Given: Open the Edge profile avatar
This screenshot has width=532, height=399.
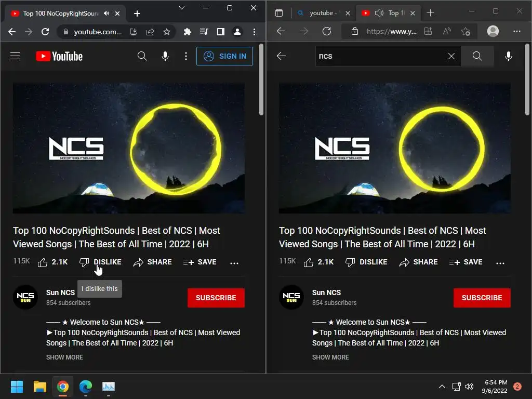Looking at the screenshot, I should click(x=493, y=31).
